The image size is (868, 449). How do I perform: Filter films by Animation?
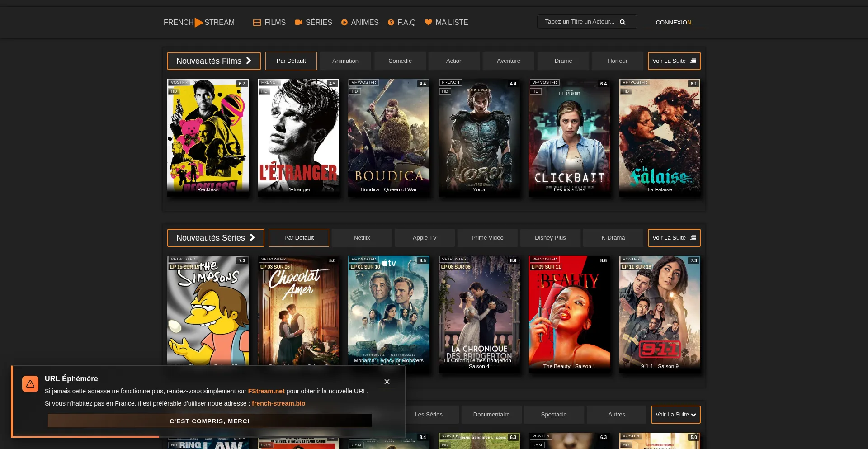345,61
